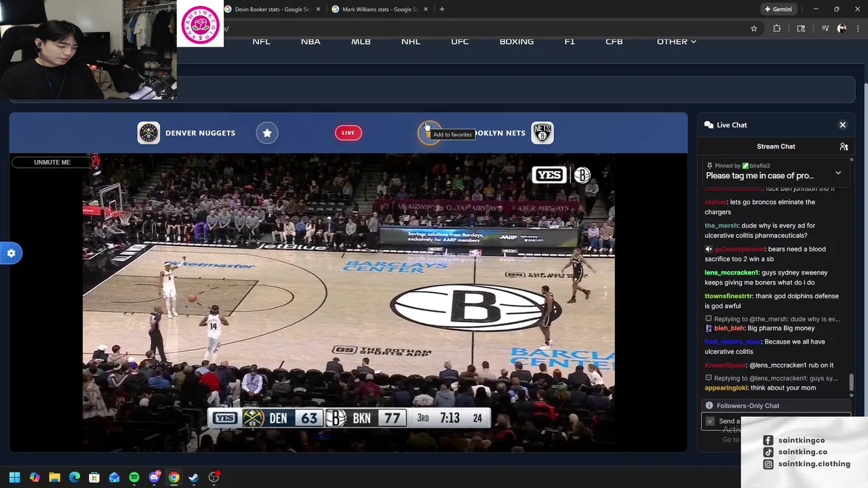Open the Gemini assistant button

[x=778, y=9]
